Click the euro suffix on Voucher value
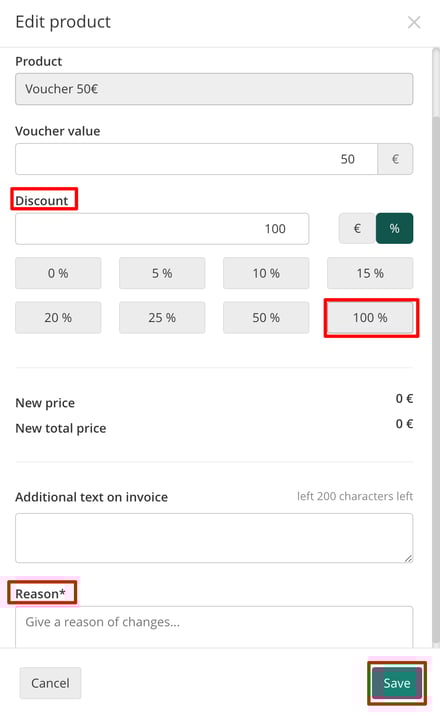440x716 pixels. point(395,159)
